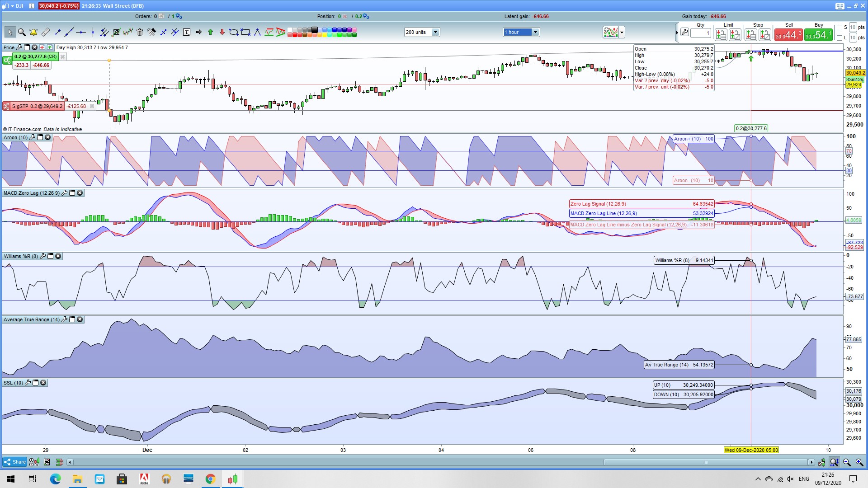Image resolution: width=868 pixels, height=488 pixels.
Task: Select the magnifier zoom tool
Action: click(21, 32)
